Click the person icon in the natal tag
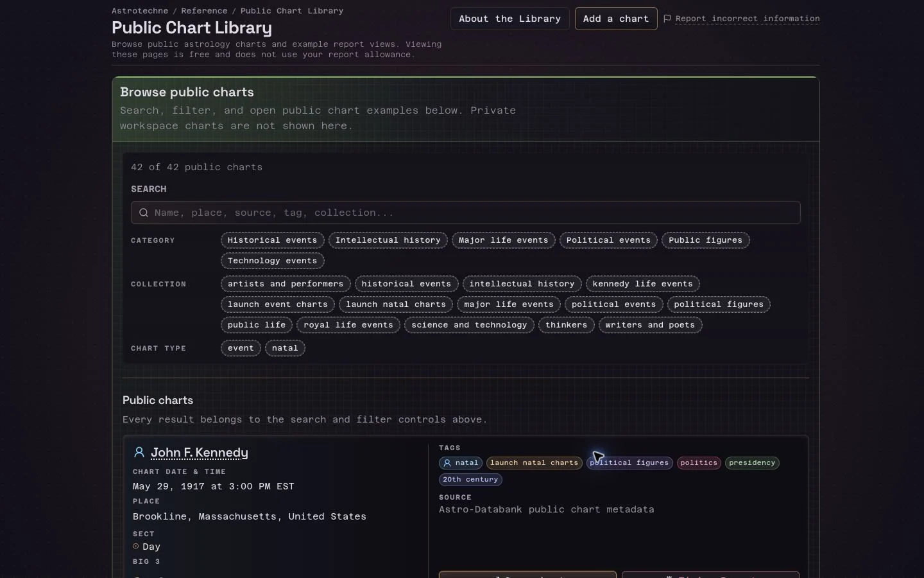This screenshot has width=924, height=578. pyautogui.click(x=447, y=463)
